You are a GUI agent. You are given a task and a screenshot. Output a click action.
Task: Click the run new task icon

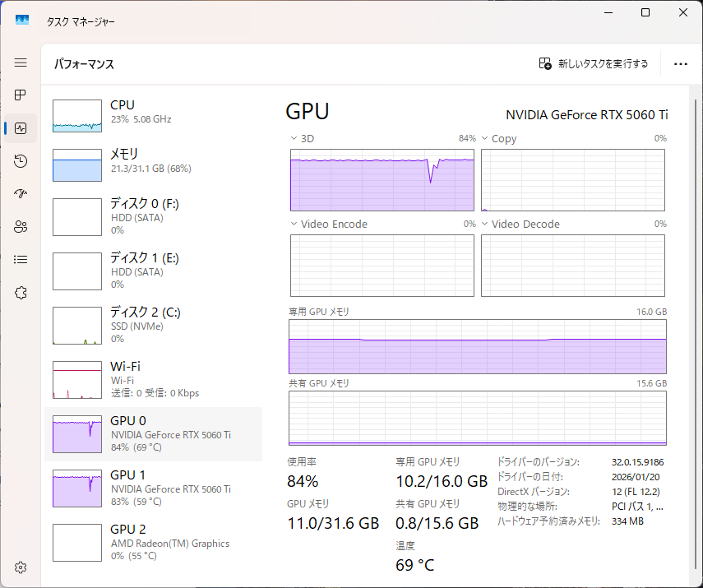pyautogui.click(x=545, y=63)
